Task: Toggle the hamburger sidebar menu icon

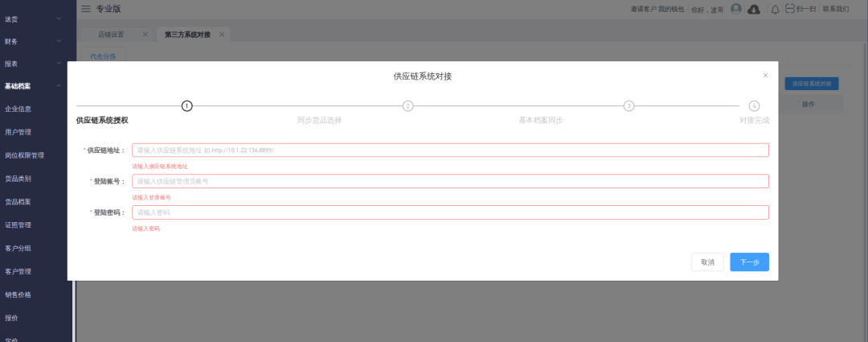Action: (86, 9)
